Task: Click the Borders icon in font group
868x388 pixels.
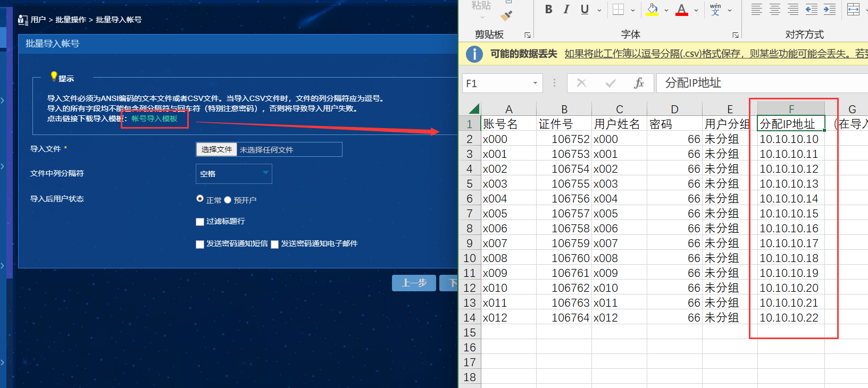Action: coord(618,9)
